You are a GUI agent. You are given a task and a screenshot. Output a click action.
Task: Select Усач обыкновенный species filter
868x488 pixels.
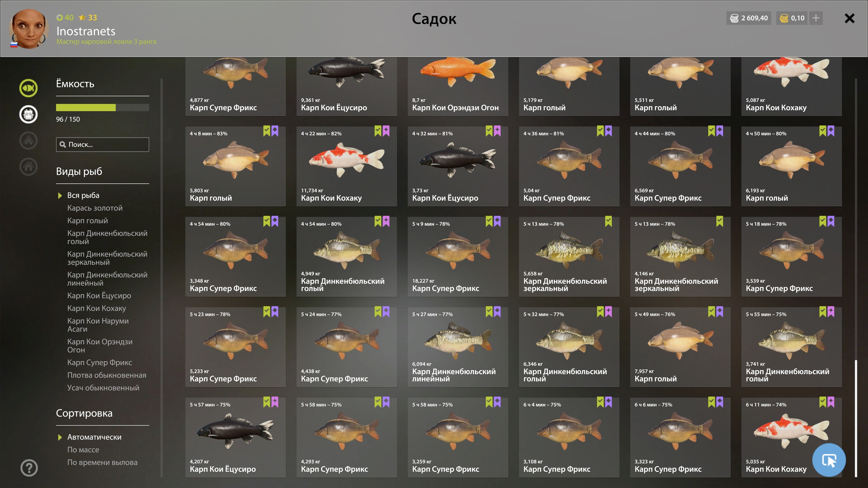[x=103, y=388]
